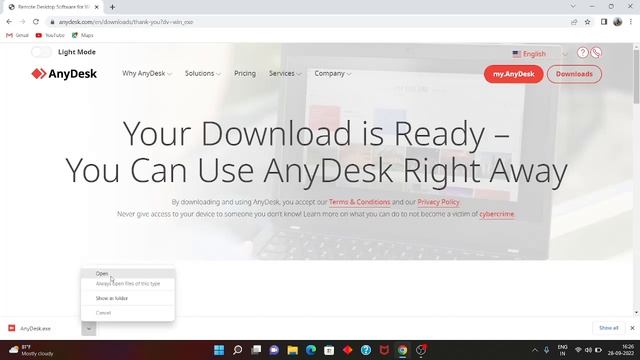The width and height of the screenshot is (640, 360).
Task: Click the address bar URL
Action: click(126, 22)
